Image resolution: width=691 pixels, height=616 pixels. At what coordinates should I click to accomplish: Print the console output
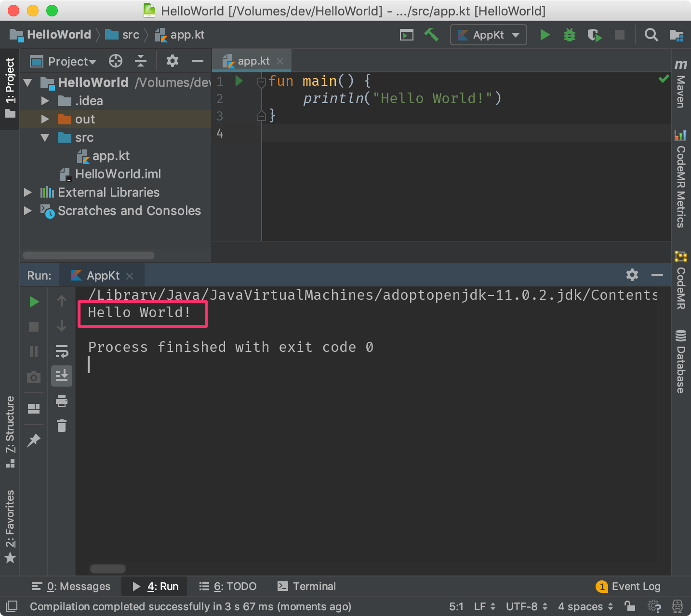coord(62,401)
